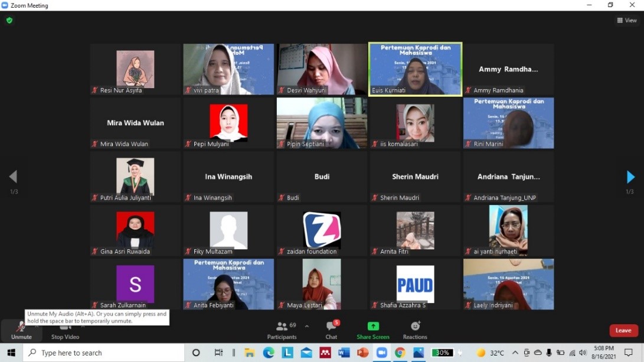Select Rini Marini's video tile
The height and width of the screenshot is (362, 644).
click(x=508, y=123)
